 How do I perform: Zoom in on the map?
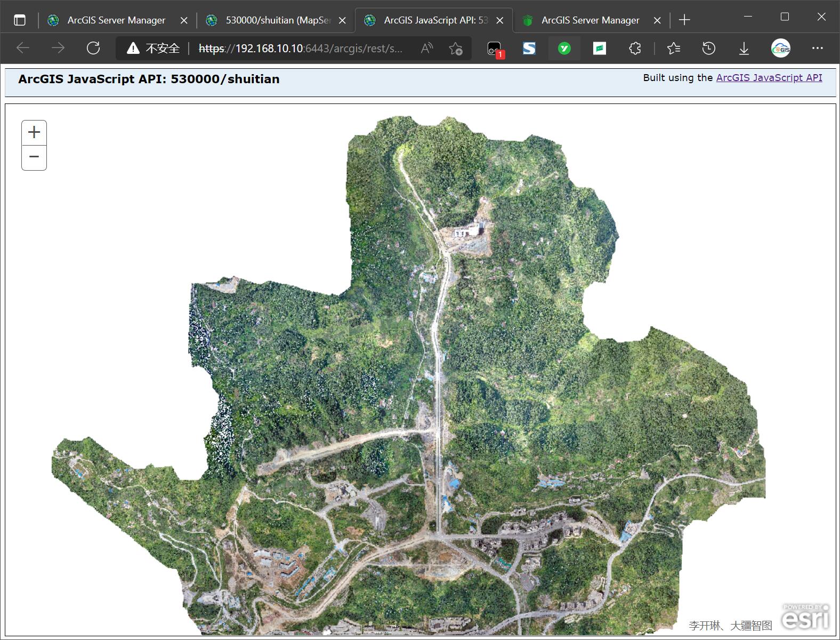34,132
